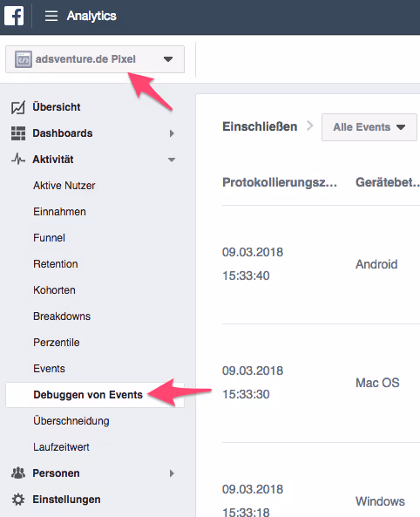Click the Gerätebet... column header
420x517 pixels.
388,182
